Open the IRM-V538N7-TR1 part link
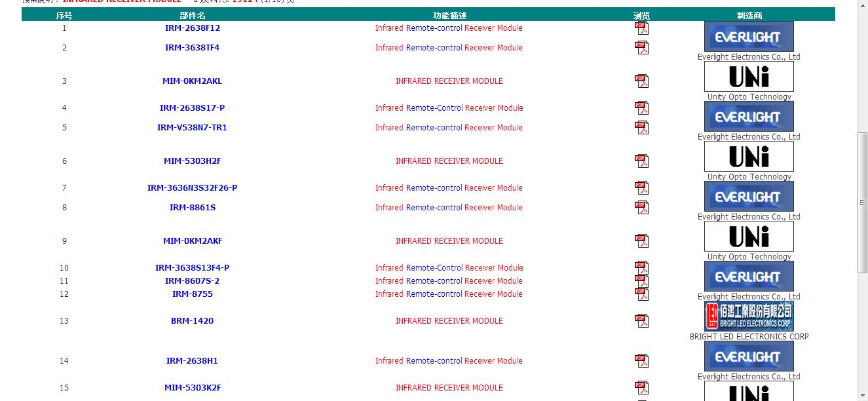The width and height of the screenshot is (868, 401). (193, 128)
